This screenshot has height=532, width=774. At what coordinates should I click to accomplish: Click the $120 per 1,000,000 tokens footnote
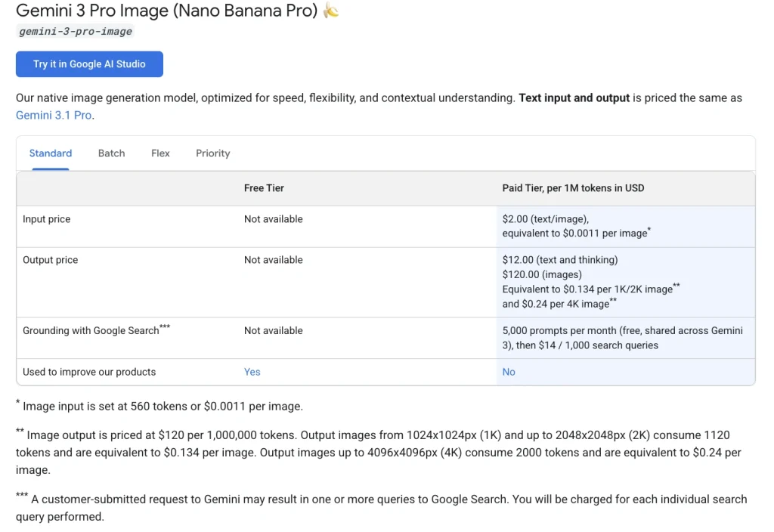pos(379,453)
